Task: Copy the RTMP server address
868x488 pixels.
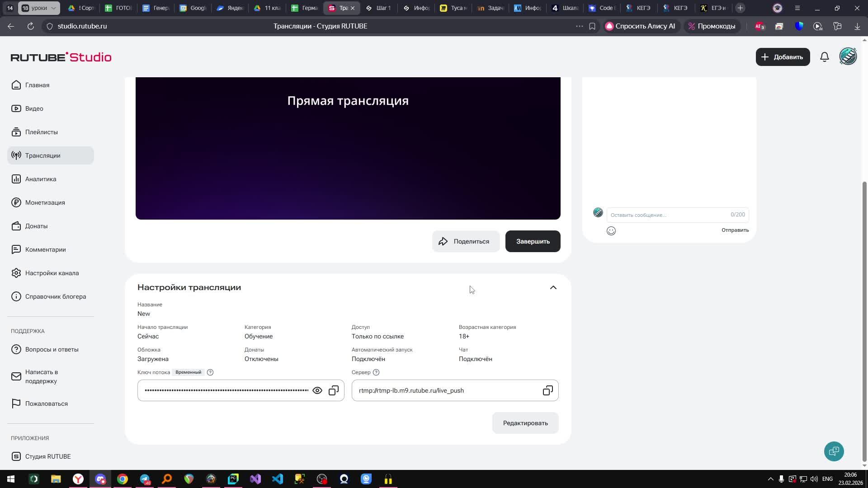Action: (547, 390)
